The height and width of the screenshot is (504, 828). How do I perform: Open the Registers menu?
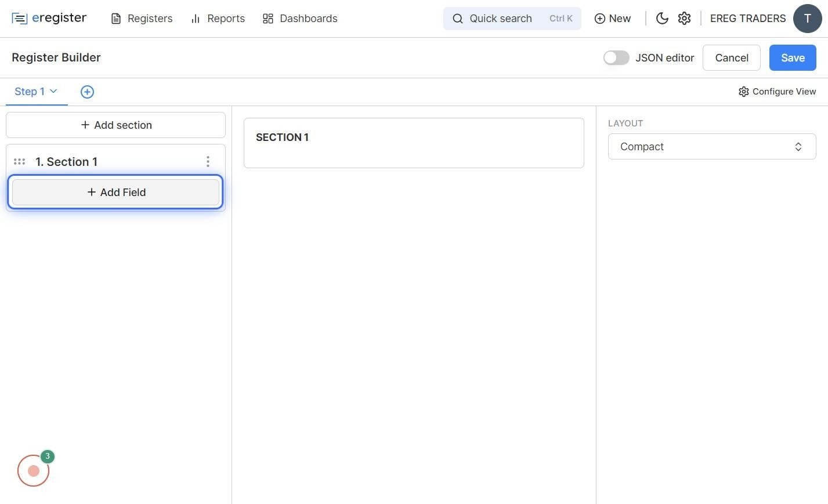pos(142,19)
